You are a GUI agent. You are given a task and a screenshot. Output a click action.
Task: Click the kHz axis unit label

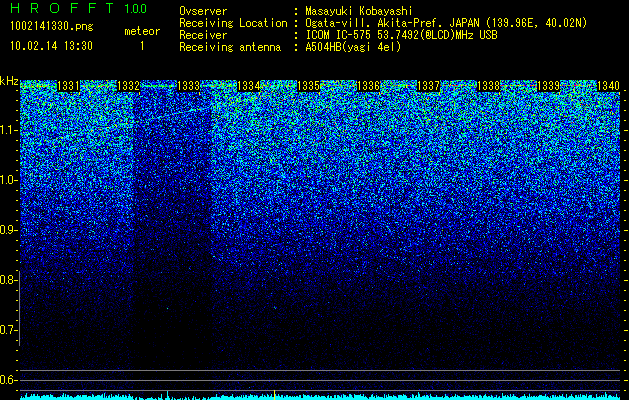click(9, 81)
